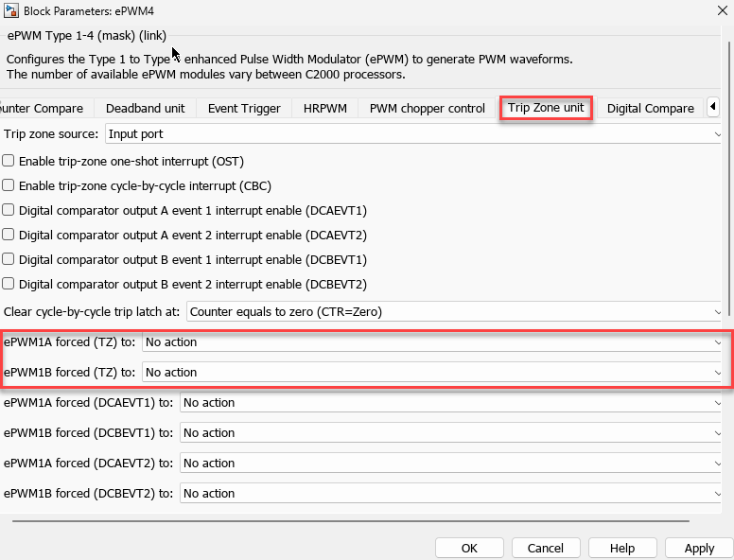Open Clear cycle-by-cycle trip latch dropdown
Viewport: 734px width, 560px height.
click(454, 312)
